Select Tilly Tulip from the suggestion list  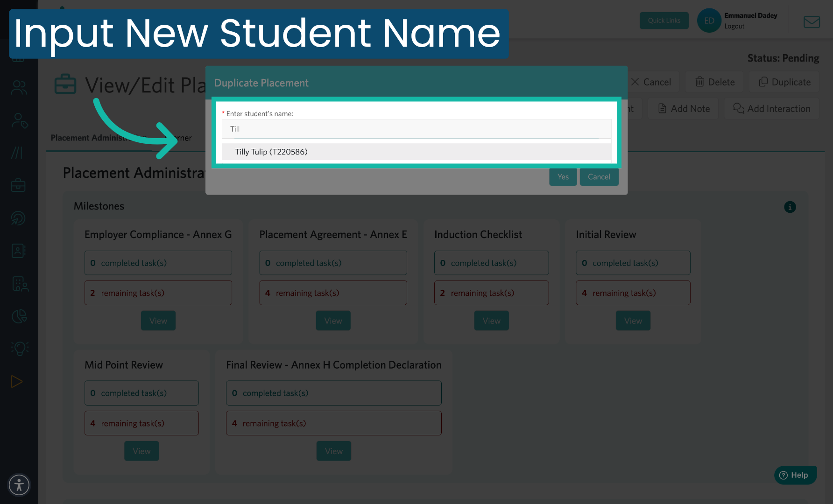[x=272, y=152]
